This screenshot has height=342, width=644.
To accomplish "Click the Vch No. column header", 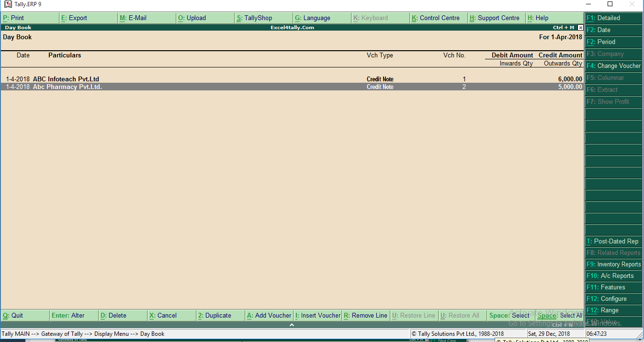I will (x=454, y=55).
